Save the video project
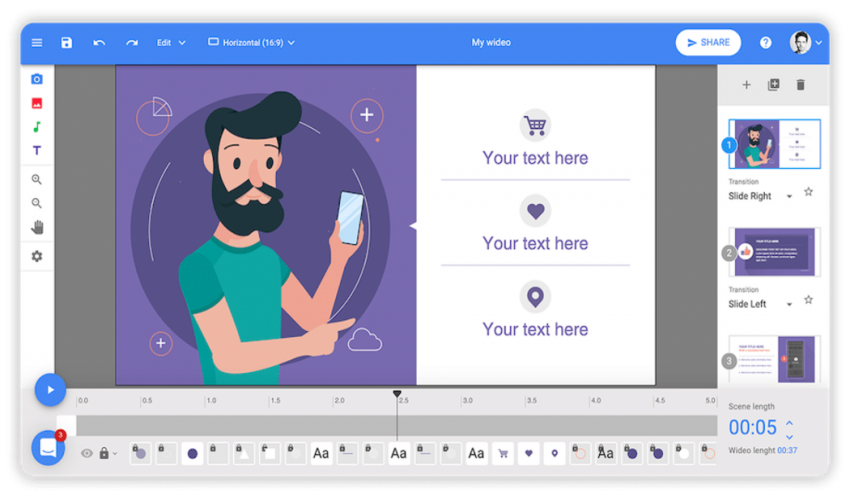The width and height of the screenshot is (850, 500). (x=66, y=42)
